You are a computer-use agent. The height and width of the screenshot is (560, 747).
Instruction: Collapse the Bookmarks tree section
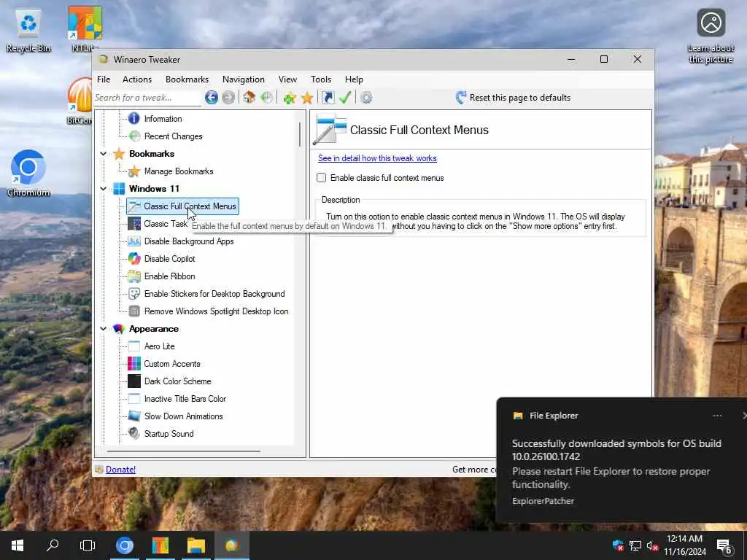coord(104,154)
